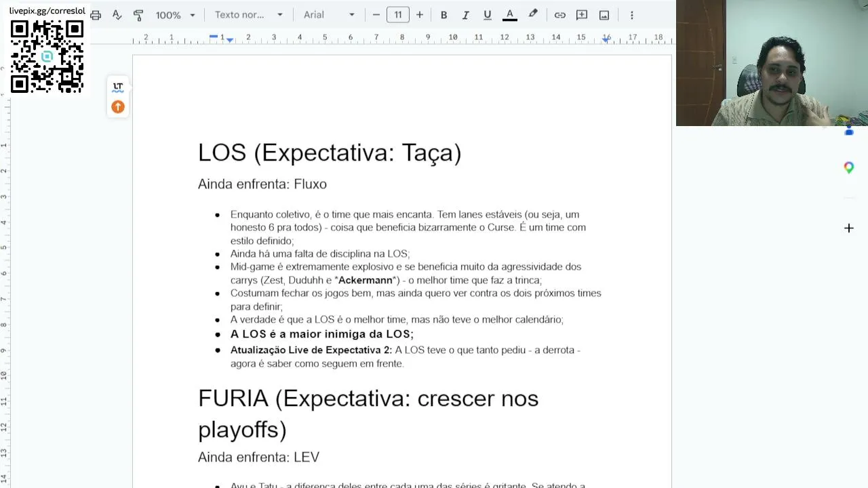
Task: Click the bullet starting 'Costumam fechar os jogos bem'
Action: tap(416, 300)
